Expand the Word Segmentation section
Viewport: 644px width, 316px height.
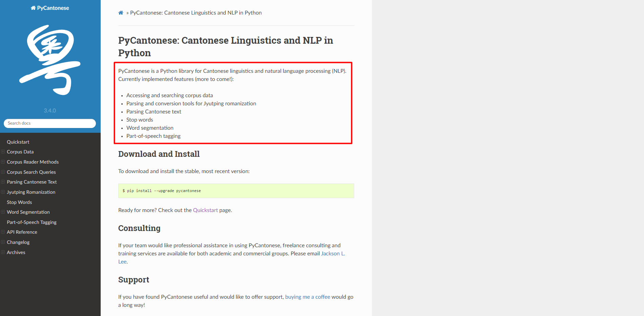[3, 212]
